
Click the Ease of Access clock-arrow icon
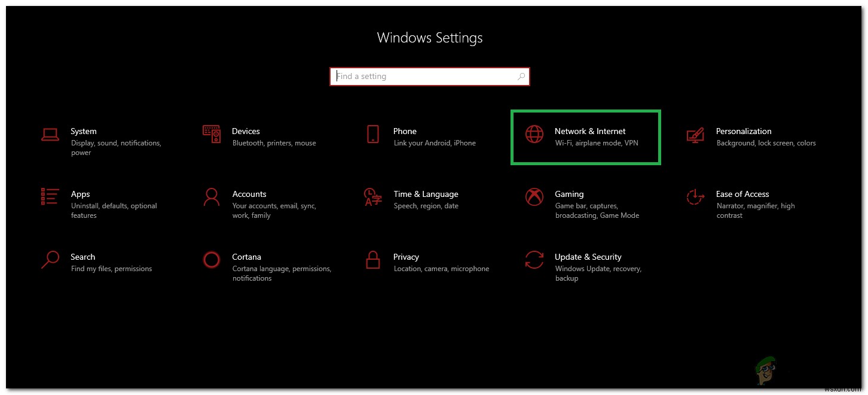coord(695,198)
